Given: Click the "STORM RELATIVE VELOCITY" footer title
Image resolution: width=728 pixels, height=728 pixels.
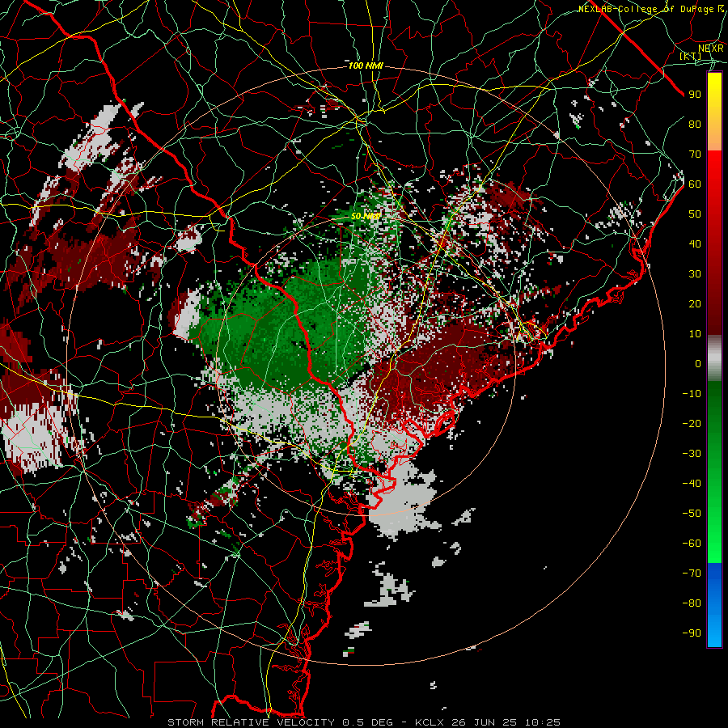Looking at the screenshot, I should tap(251, 722).
